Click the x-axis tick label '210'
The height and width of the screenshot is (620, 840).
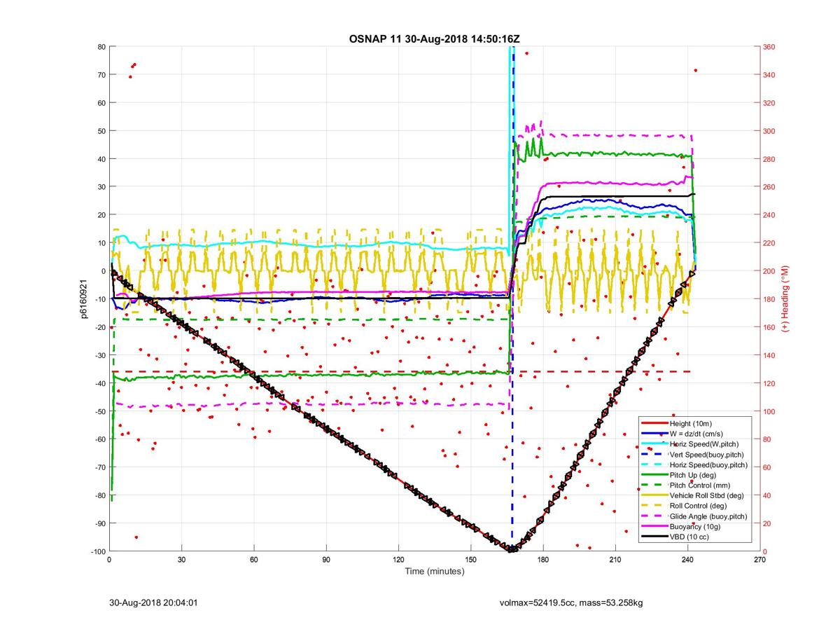coord(615,560)
